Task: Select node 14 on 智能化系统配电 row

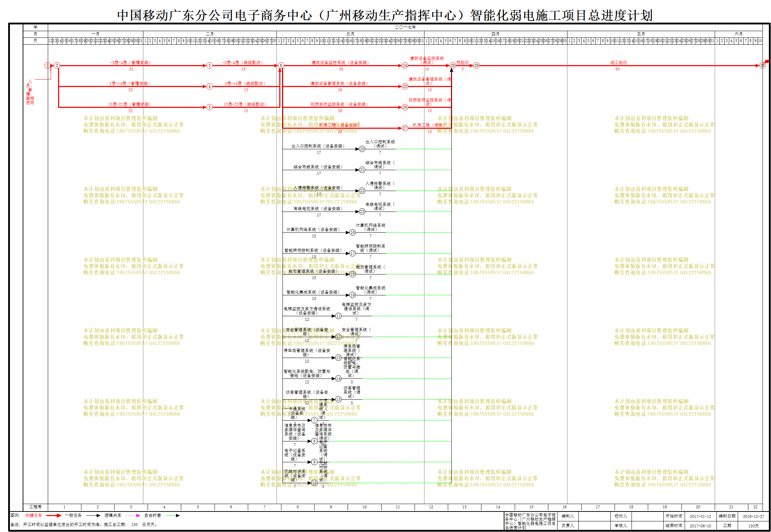Action: pos(338,378)
